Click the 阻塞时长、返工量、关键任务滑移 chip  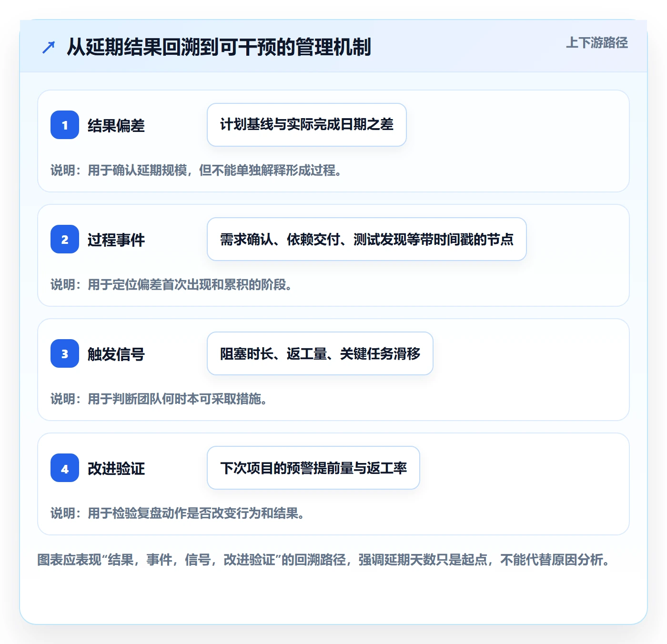click(320, 353)
